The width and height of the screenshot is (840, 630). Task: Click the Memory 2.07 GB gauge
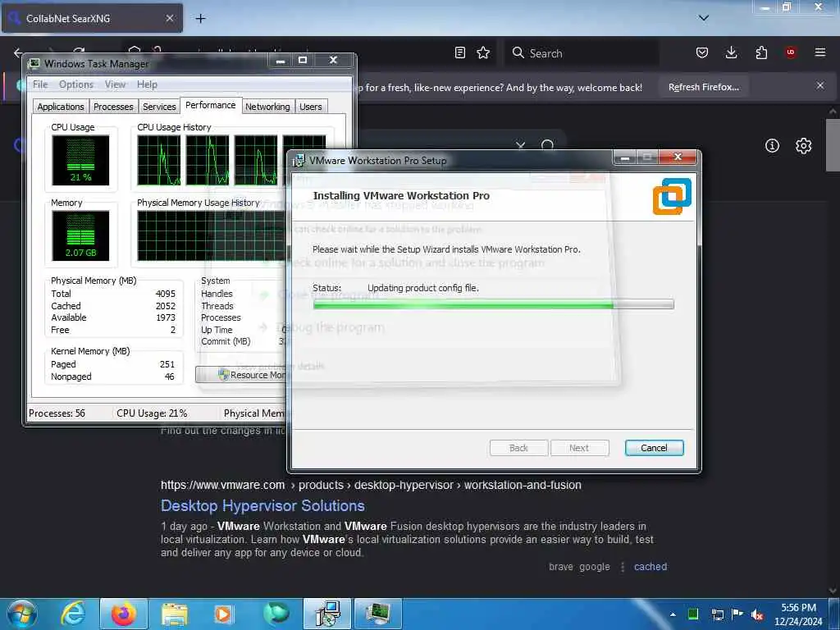pyautogui.click(x=80, y=235)
